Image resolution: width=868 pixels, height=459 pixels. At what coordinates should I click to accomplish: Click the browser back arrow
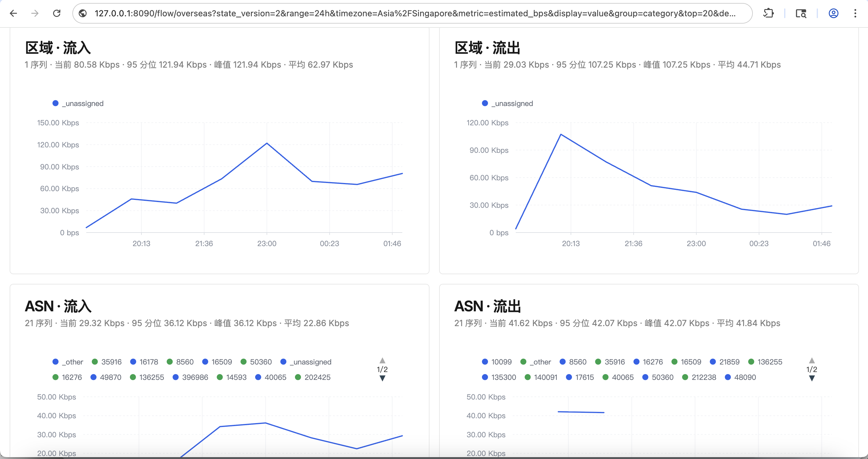(14, 13)
